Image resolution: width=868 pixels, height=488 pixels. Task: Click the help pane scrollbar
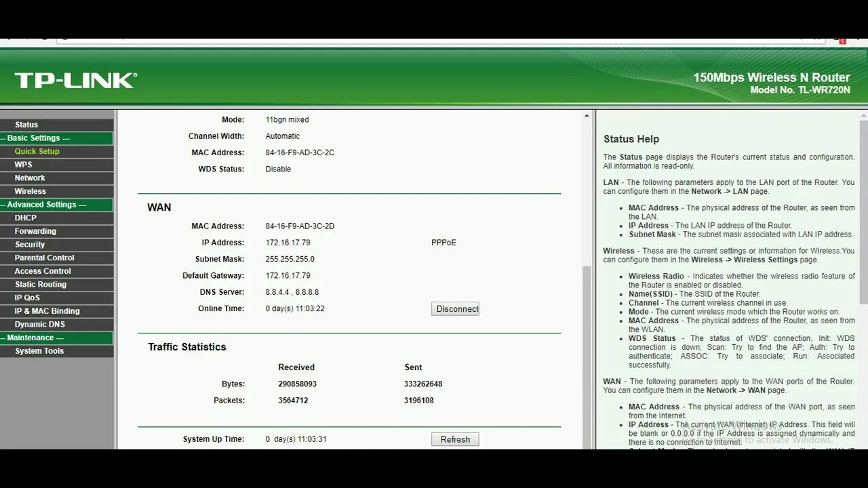pyautogui.click(x=863, y=211)
